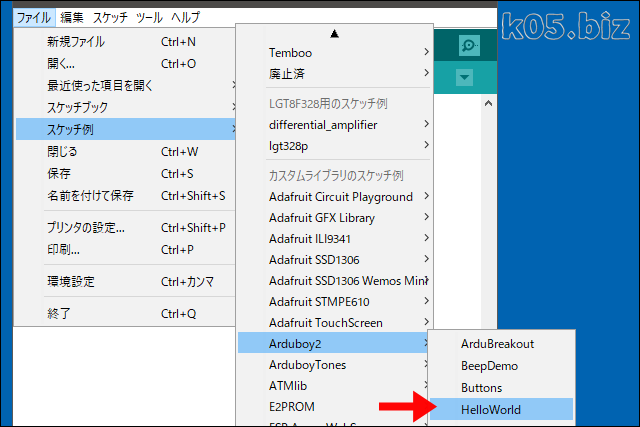Open the スケッチ menu

pyautogui.click(x=110, y=18)
